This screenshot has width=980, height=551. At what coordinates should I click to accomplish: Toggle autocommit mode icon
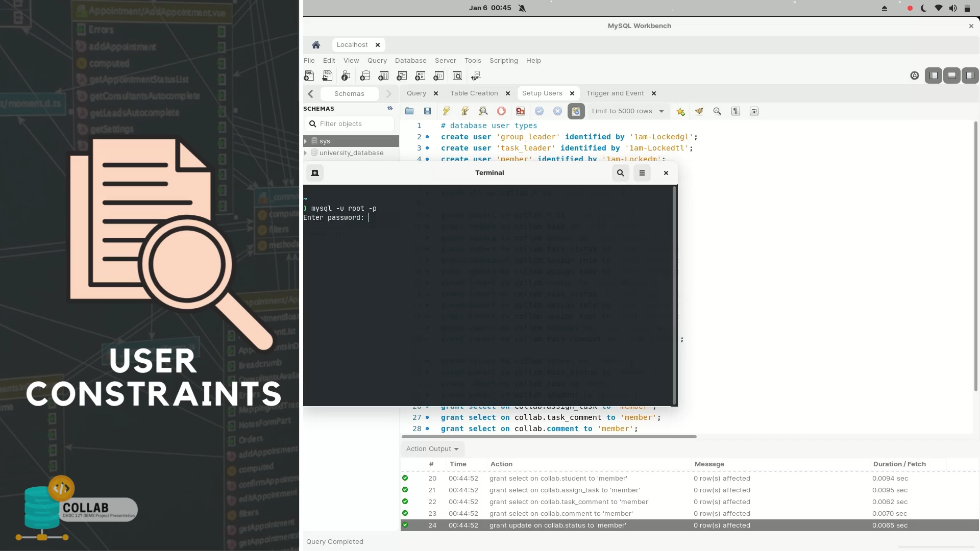[576, 111]
